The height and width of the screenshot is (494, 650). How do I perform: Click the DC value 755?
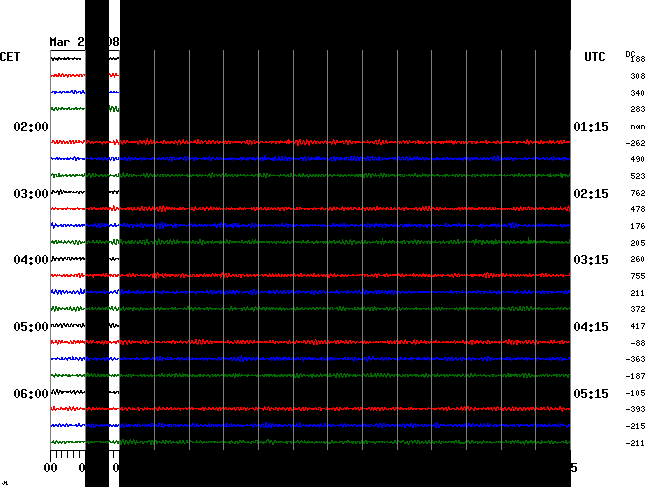tap(638, 276)
